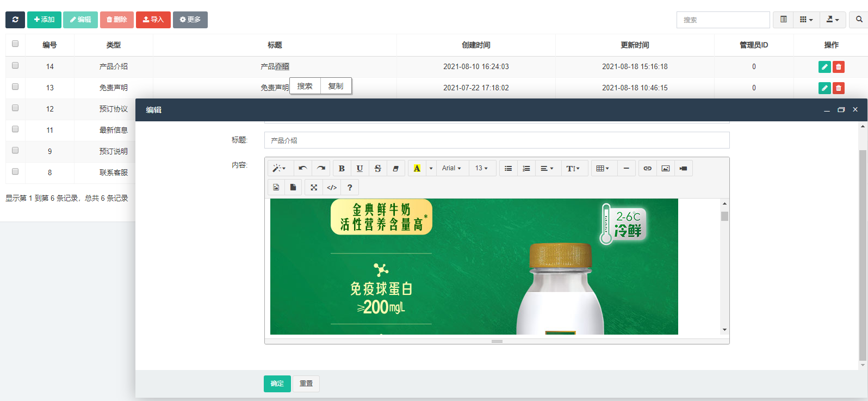Tick the checkbox for row 14
This screenshot has height=401, width=868.
pyautogui.click(x=15, y=66)
